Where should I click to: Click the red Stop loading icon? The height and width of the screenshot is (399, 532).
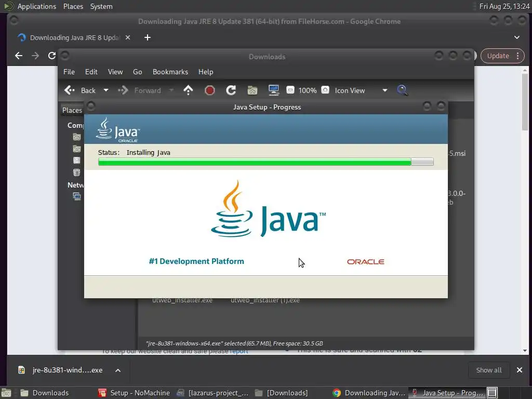(210, 90)
